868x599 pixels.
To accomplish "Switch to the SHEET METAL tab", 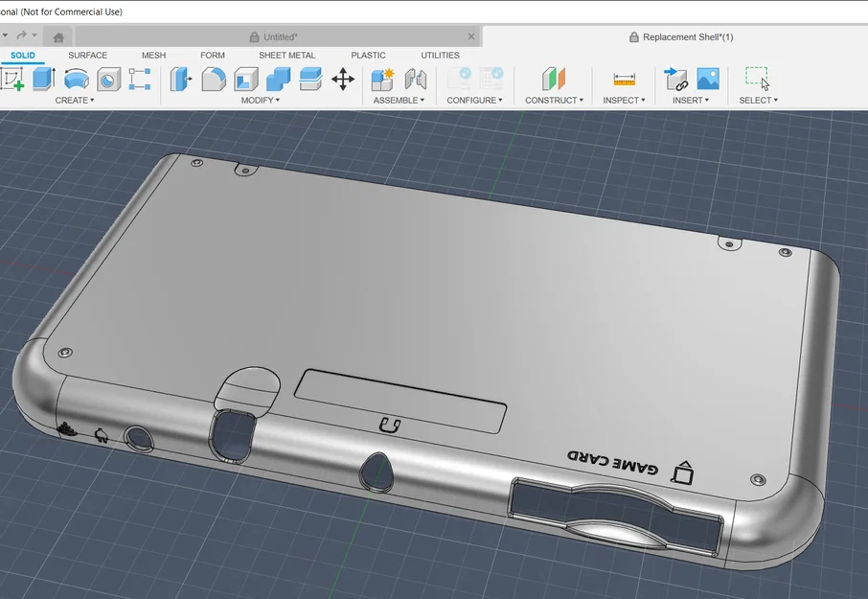I will click(x=286, y=56).
